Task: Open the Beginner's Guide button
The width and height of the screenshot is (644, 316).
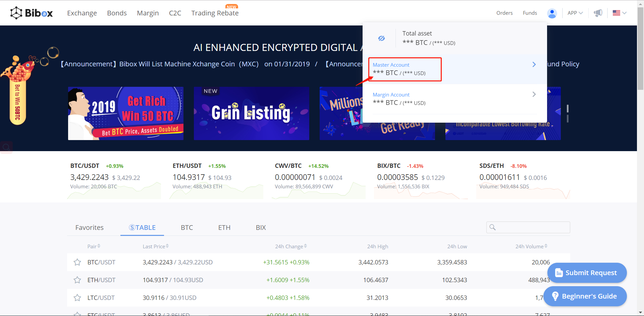Action: tap(585, 296)
